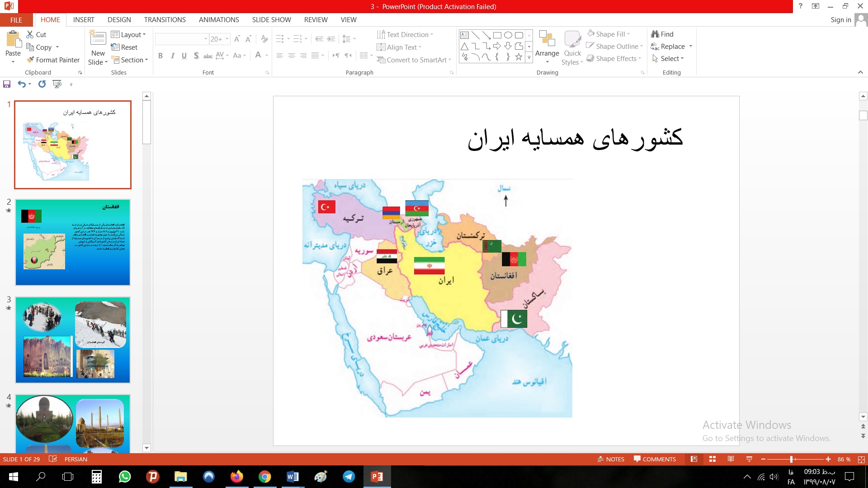Click the Format Painter brush icon
Viewport: 868px width, 488px height.
pos(30,60)
